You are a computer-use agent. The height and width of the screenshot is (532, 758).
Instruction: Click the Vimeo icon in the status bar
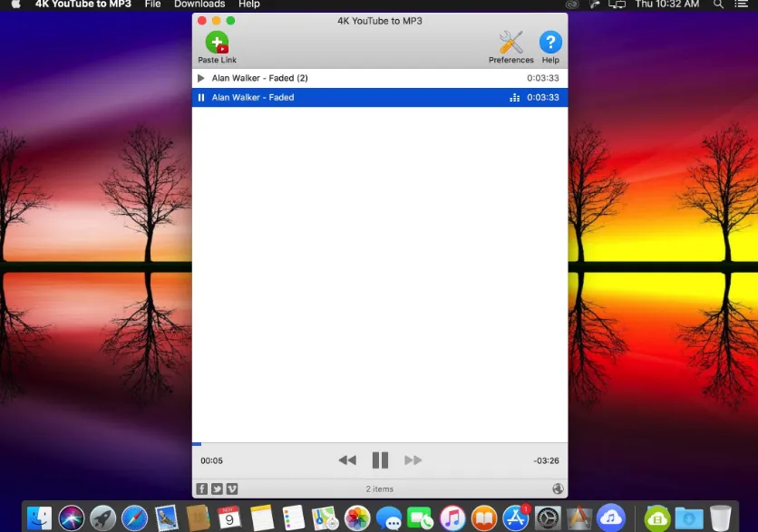(232, 489)
